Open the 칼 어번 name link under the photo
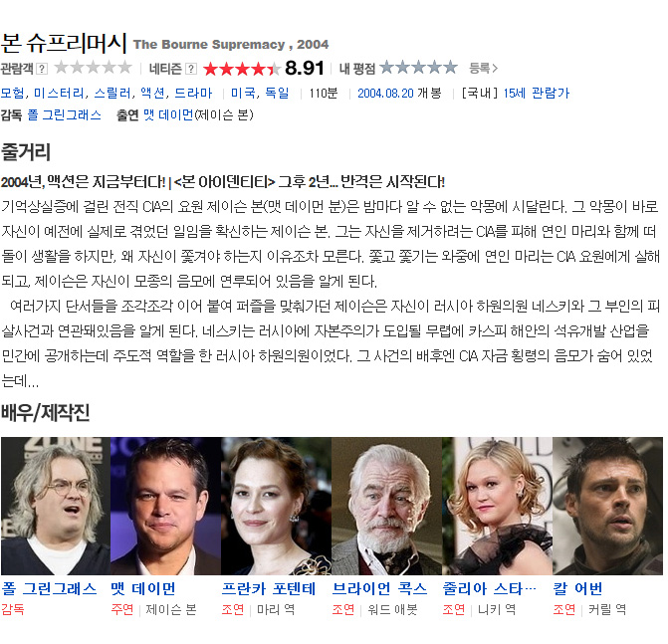The image size is (668, 644). (x=577, y=588)
